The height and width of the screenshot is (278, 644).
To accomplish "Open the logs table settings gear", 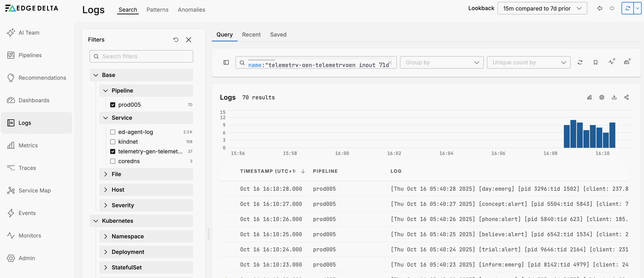I will point(602,97).
